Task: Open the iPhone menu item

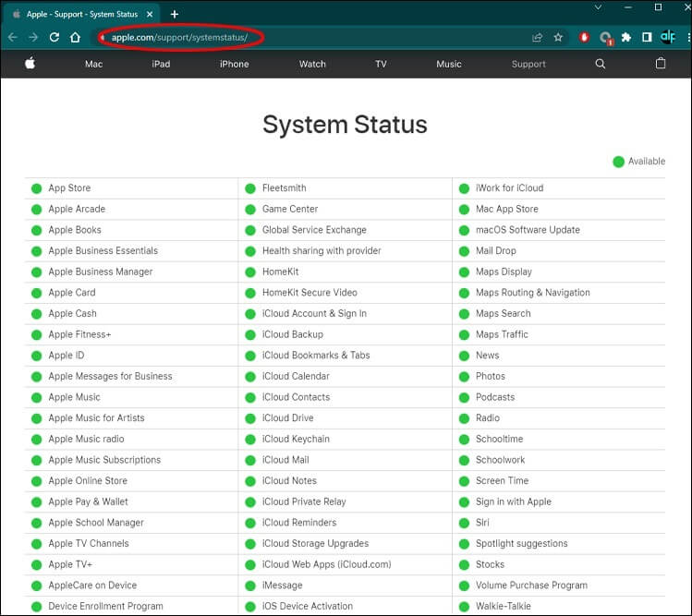Action: pyautogui.click(x=235, y=64)
